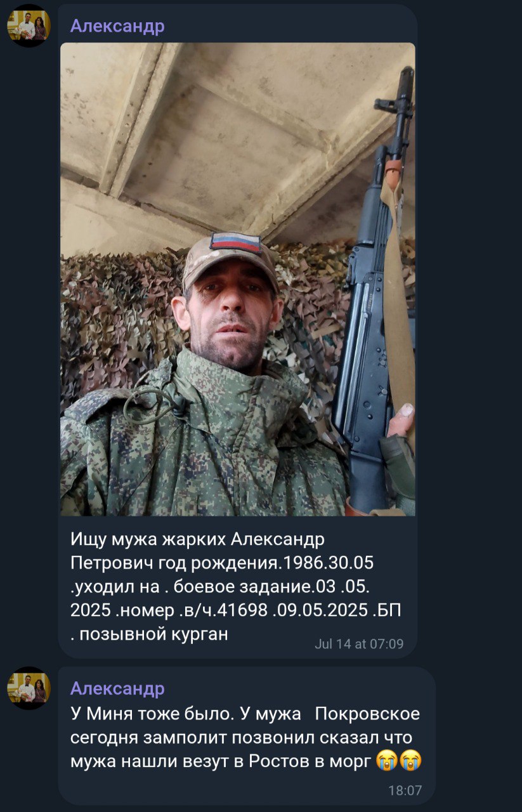Select the timestamp Jul 14 at 07:09
This screenshot has width=522, height=812.
359,644
